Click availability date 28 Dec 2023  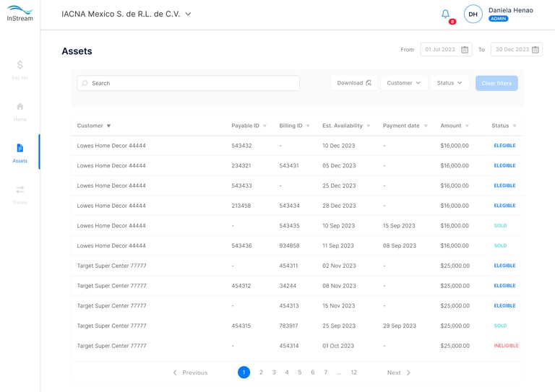tap(339, 206)
